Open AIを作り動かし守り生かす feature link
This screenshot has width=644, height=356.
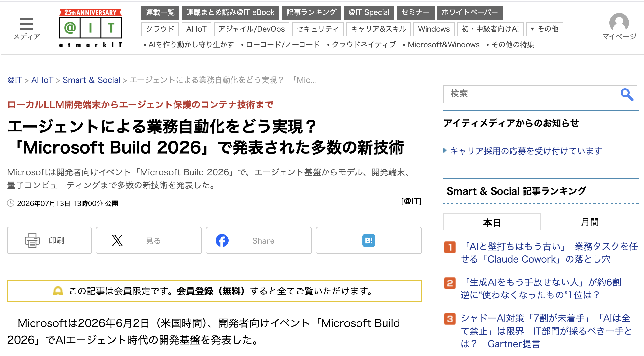(191, 45)
